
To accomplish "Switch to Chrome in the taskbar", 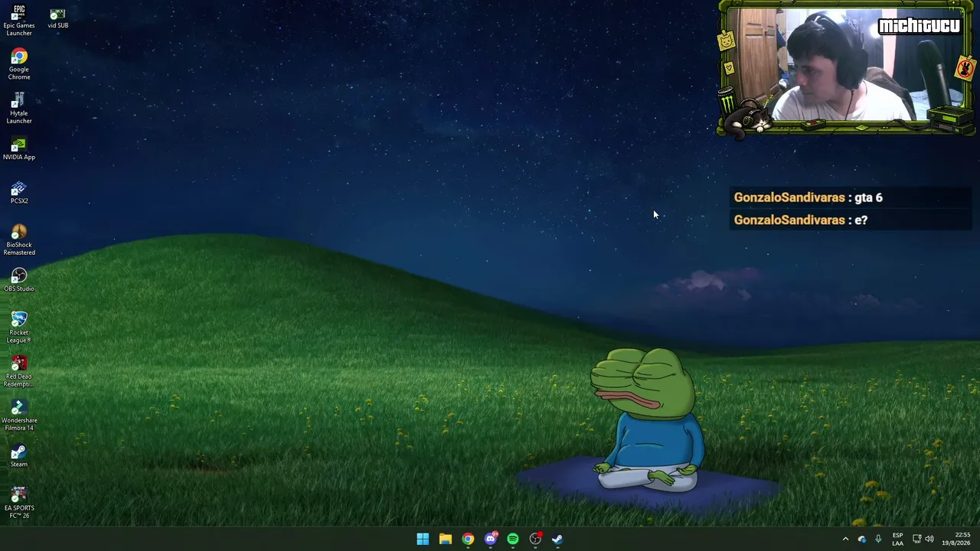I will (x=468, y=539).
